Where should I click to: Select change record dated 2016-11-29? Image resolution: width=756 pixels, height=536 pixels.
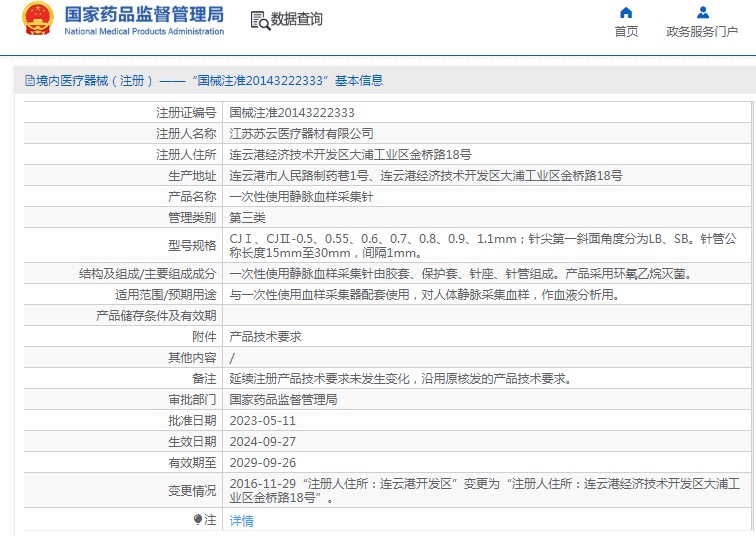click(485, 490)
